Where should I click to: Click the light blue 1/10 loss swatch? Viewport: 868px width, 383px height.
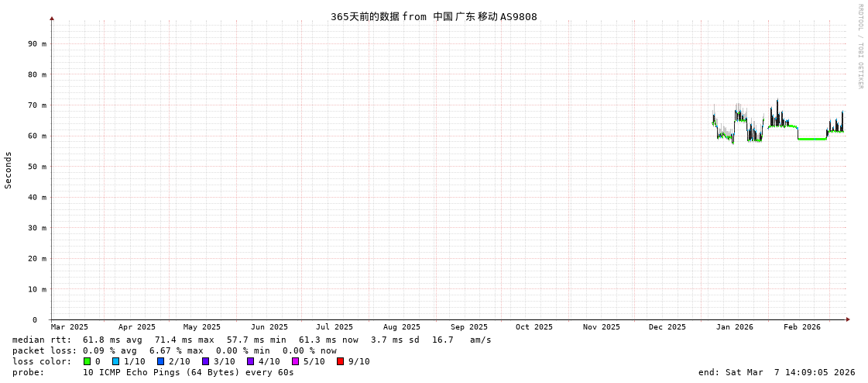[x=116, y=361]
